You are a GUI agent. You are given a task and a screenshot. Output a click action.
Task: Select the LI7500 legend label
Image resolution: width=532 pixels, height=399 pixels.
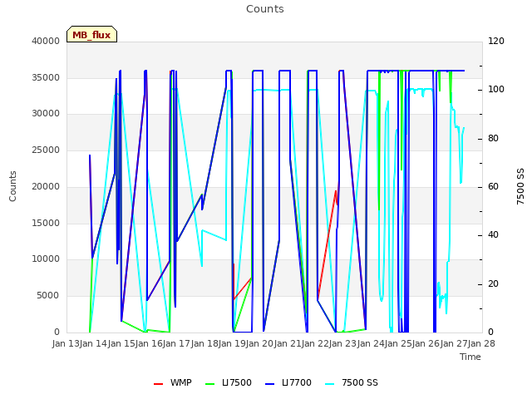coord(237,382)
